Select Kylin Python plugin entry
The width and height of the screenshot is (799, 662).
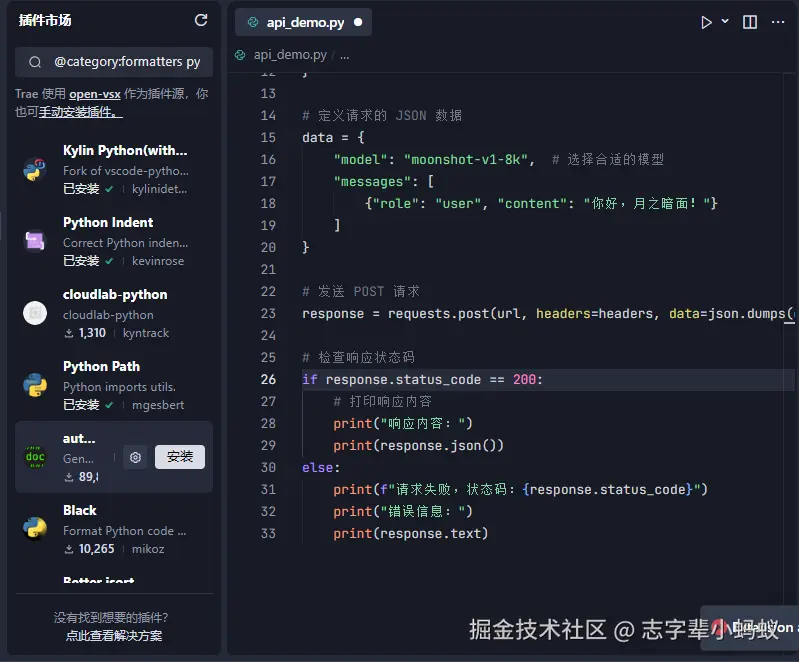114,170
